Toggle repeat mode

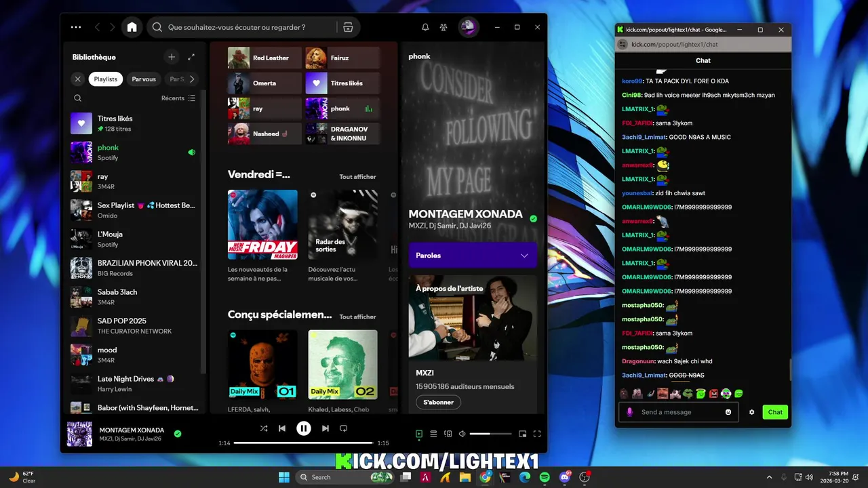pos(344,428)
